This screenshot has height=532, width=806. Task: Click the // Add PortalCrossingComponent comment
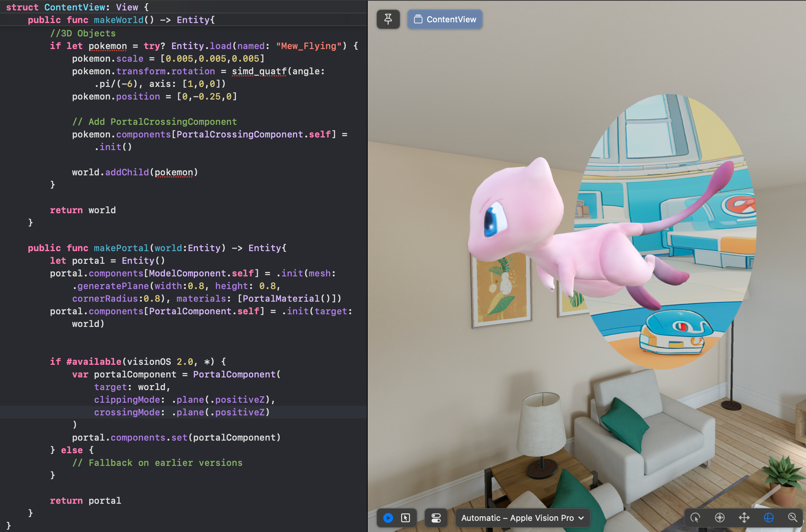click(155, 122)
